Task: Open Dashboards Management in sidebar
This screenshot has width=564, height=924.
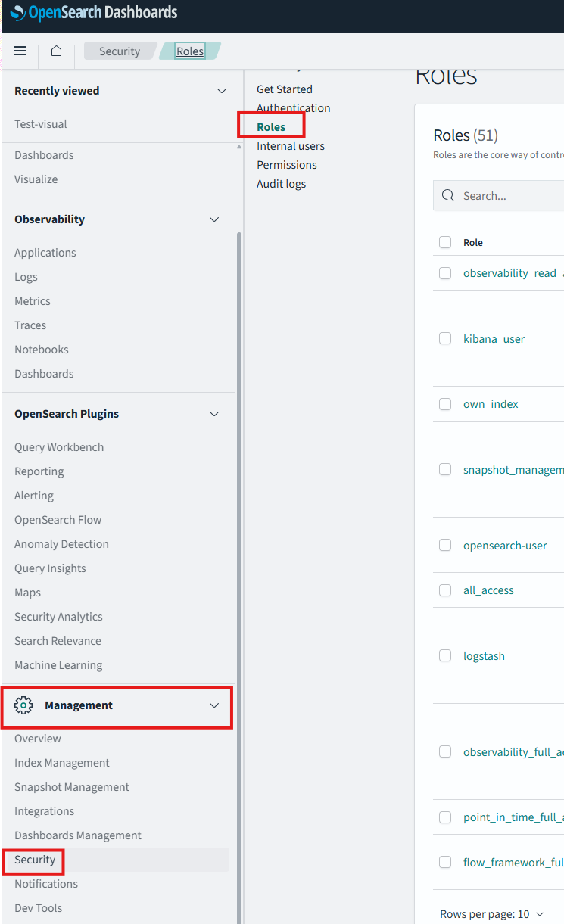Action: (x=78, y=835)
